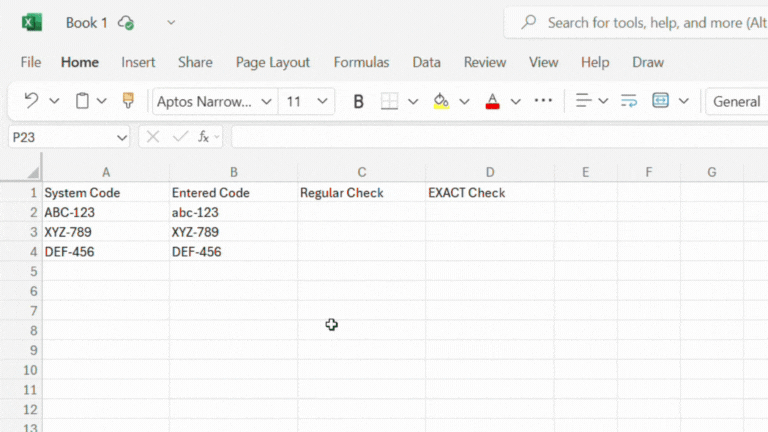Screen dimensions: 768x432
Task: Click the cloud saved status icon
Action: tap(126, 23)
